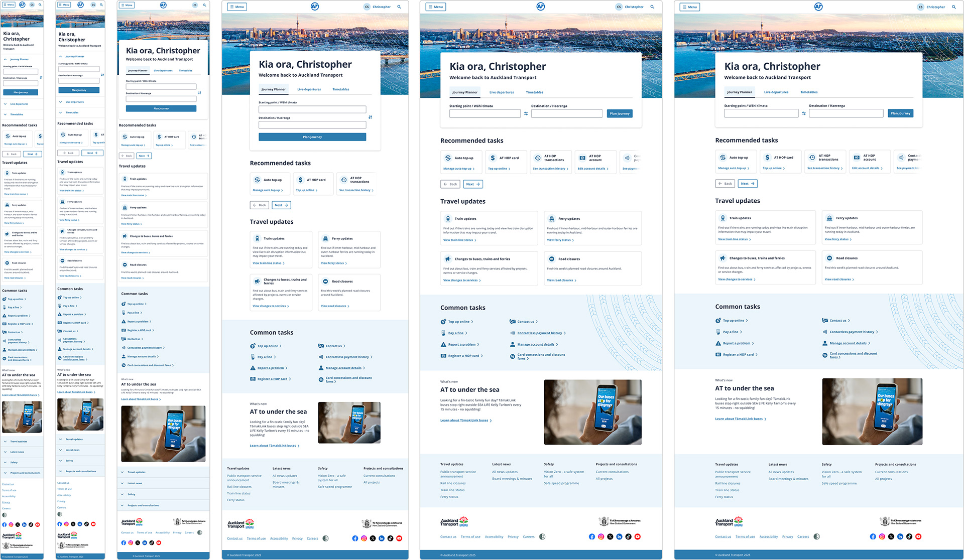
Task: Switch to the Live departures tab in the widest desktop layout
Action: tap(776, 92)
